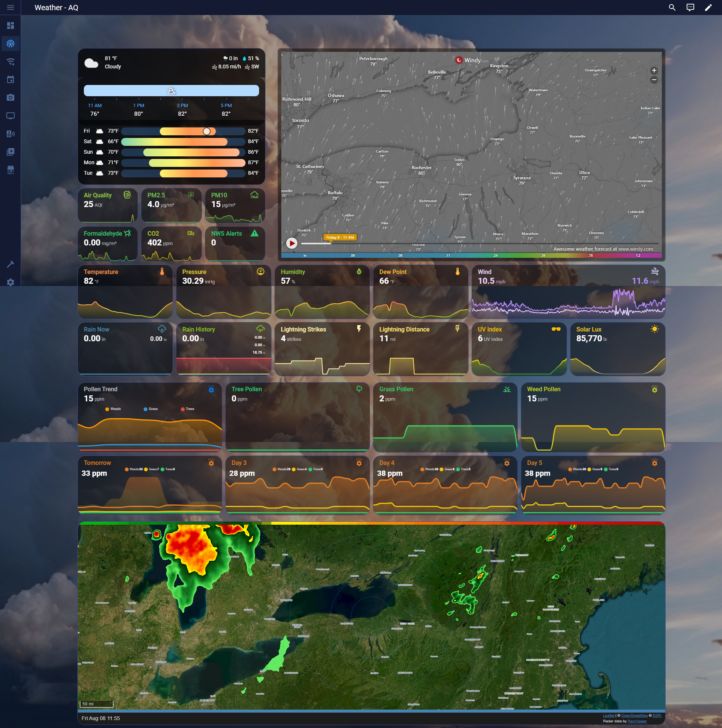
Task: Open the Tree Pollen card
Action: click(297, 418)
